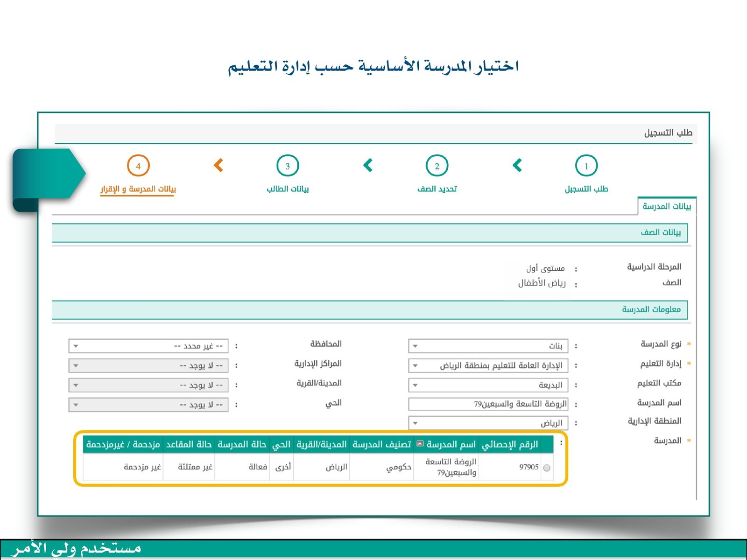The image size is (747, 560).
Task: Click the table's المدينة/القرية column header
Action: pos(321,444)
